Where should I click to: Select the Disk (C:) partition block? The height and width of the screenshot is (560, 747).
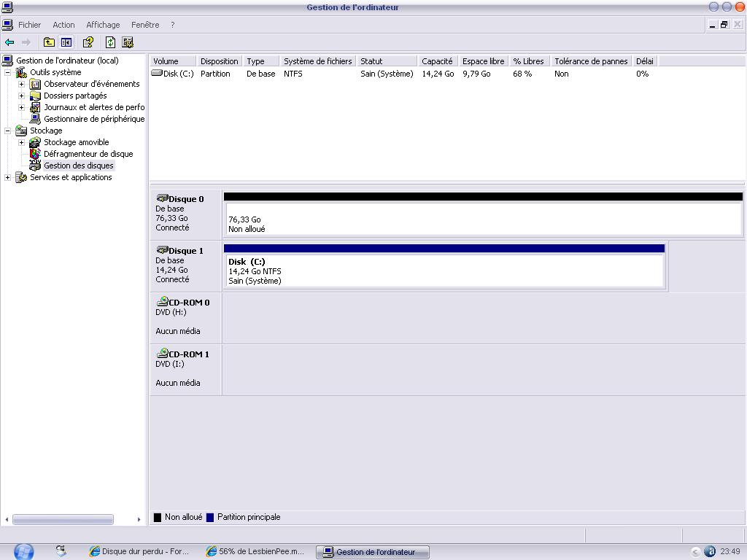(x=444, y=271)
